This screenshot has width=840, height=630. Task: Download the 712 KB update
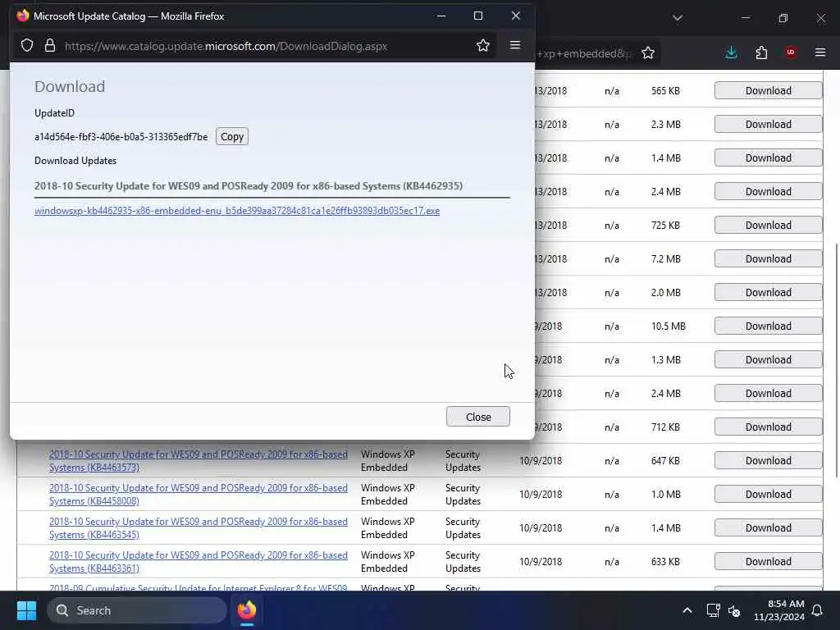pyautogui.click(x=768, y=427)
